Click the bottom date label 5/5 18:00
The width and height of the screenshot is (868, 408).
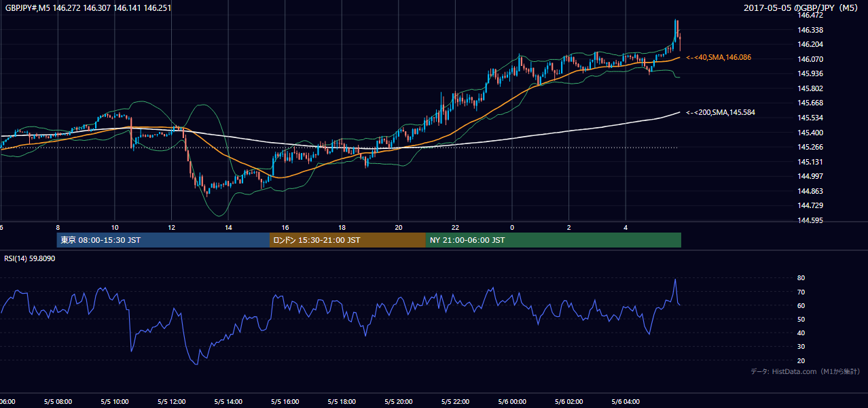pos(342,402)
